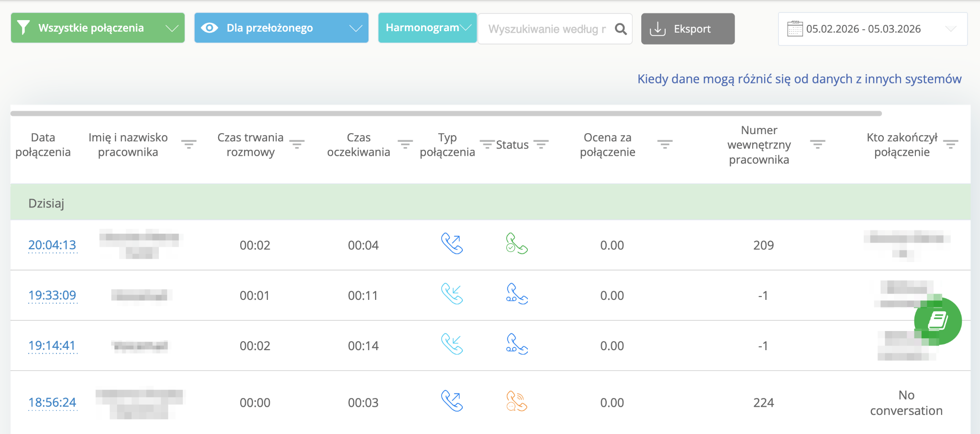Click the filter icon for Czas trwania rozmowy
980x434 pixels.
coord(297,144)
